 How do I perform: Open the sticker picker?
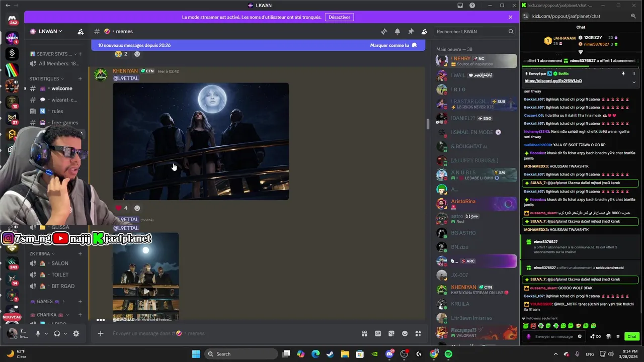[x=391, y=333]
